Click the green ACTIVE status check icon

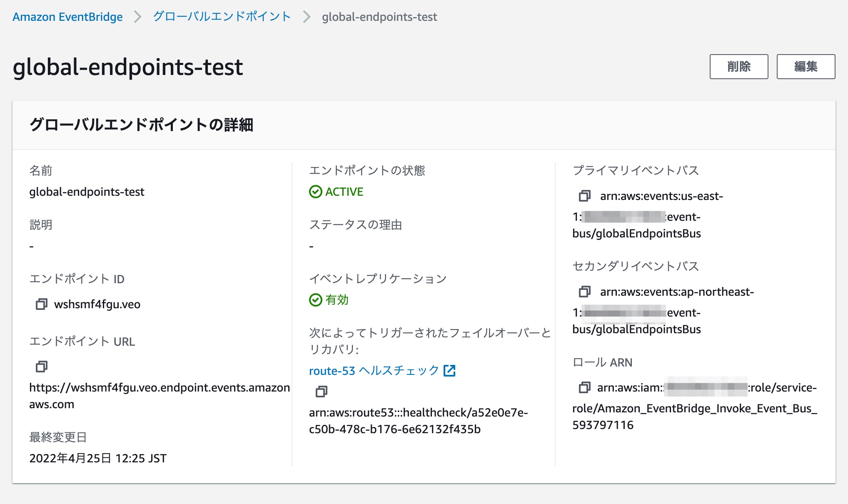click(315, 192)
